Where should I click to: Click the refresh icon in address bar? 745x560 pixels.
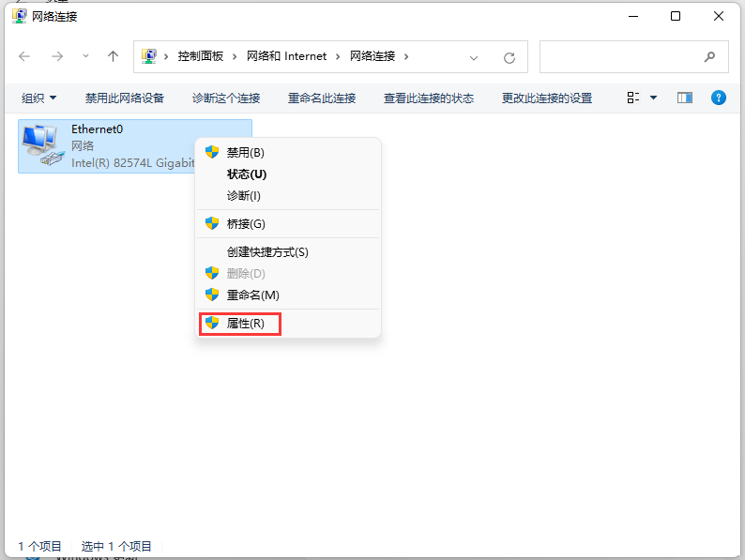509,57
